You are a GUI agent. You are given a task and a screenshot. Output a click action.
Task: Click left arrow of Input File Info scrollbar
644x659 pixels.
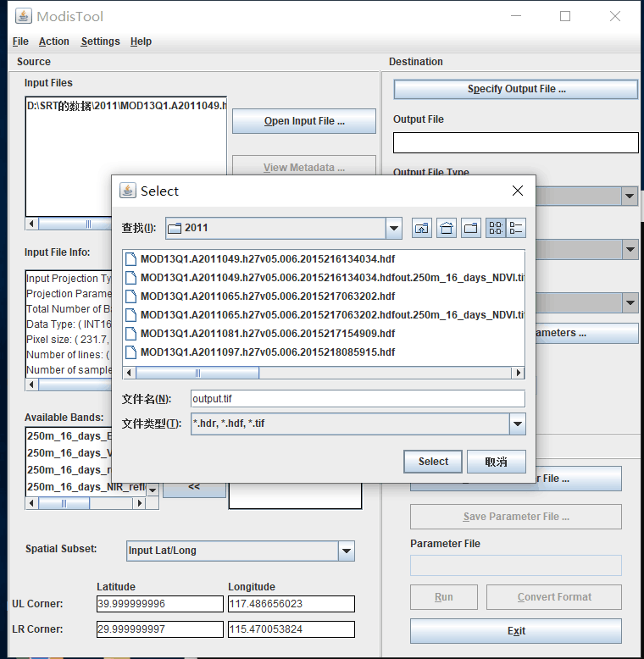pos(32,385)
